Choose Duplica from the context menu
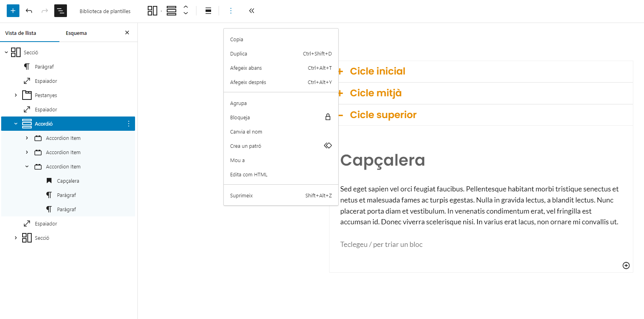This screenshot has width=644, height=319. click(239, 53)
